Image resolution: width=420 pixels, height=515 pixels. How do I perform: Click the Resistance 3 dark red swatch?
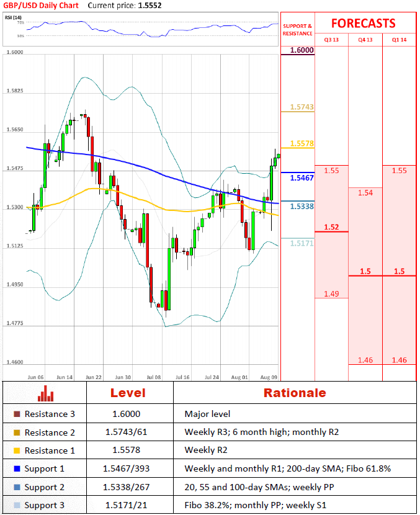[17, 414]
